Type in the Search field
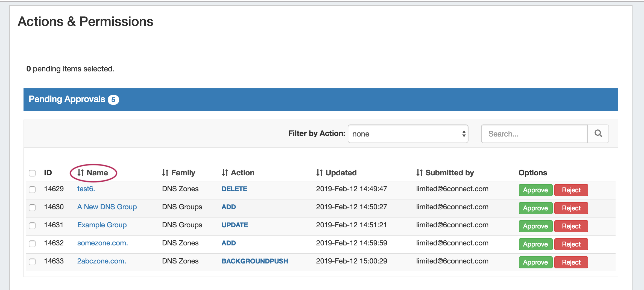 [534, 134]
